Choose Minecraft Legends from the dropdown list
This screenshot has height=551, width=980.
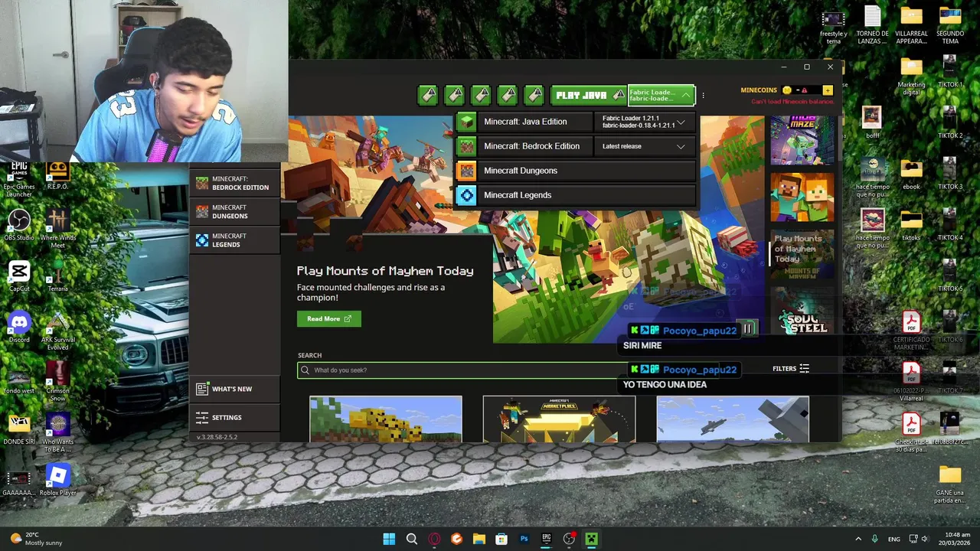pyautogui.click(x=576, y=195)
